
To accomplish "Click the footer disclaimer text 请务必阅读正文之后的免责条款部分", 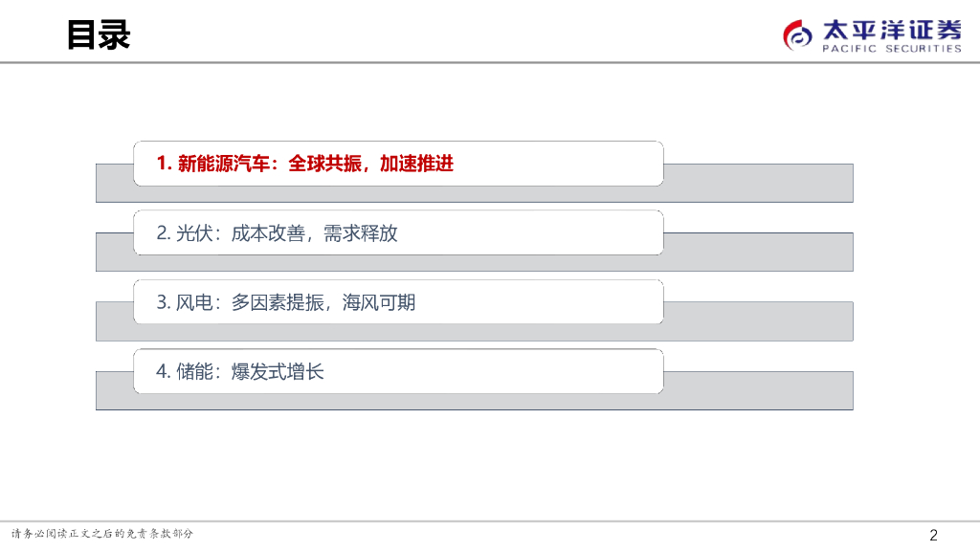I will tap(101, 534).
